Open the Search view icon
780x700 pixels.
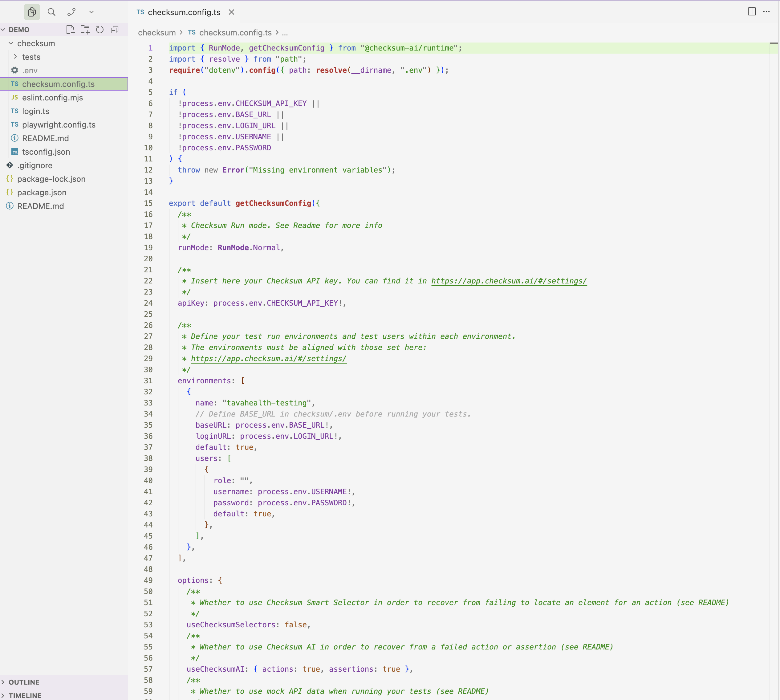(51, 12)
